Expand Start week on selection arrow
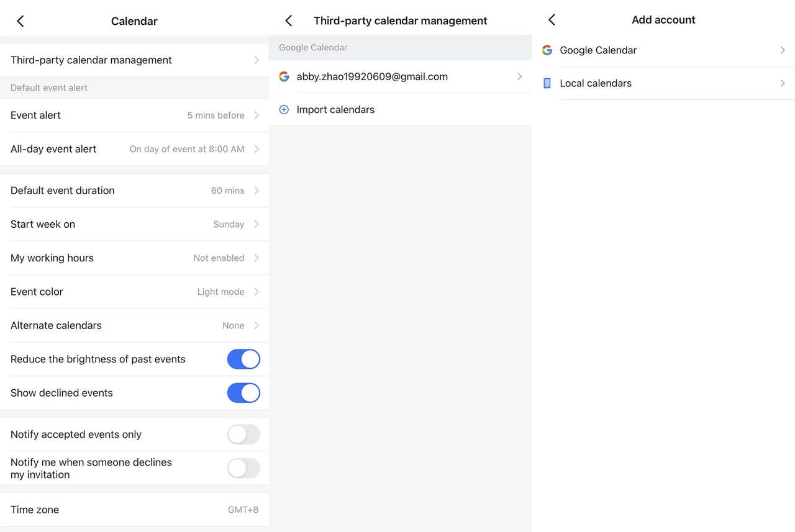The height and width of the screenshot is (532, 795). [x=257, y=224]
